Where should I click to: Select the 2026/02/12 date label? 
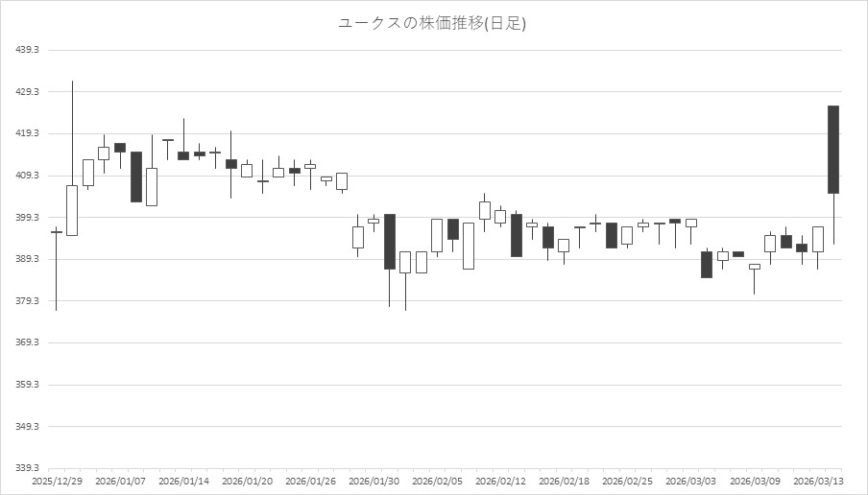tap(500, 481)
